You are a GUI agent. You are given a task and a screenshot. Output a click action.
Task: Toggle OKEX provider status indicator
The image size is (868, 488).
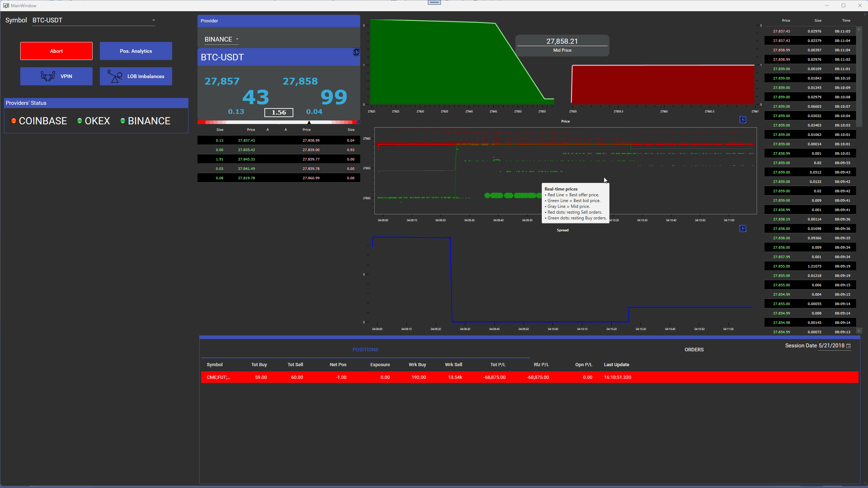pos(78,120)
